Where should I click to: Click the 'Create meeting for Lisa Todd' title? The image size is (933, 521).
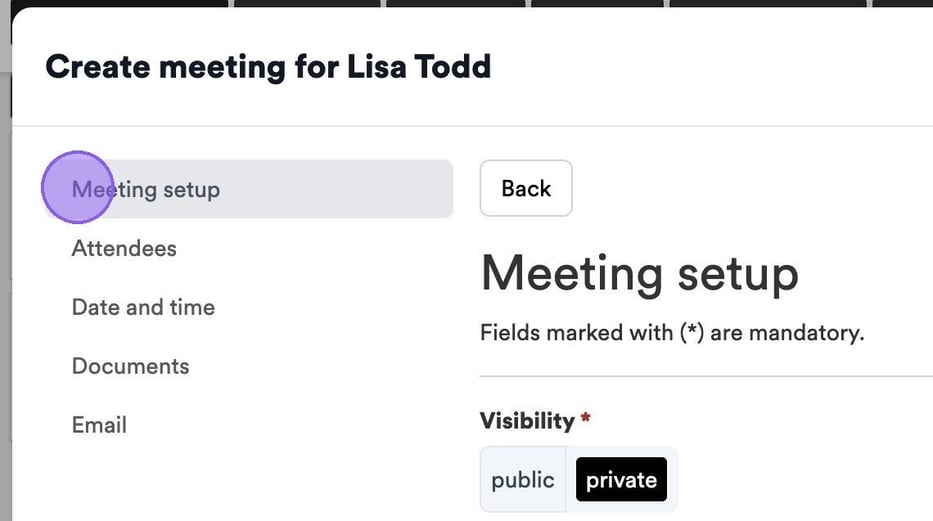point(268,67)
